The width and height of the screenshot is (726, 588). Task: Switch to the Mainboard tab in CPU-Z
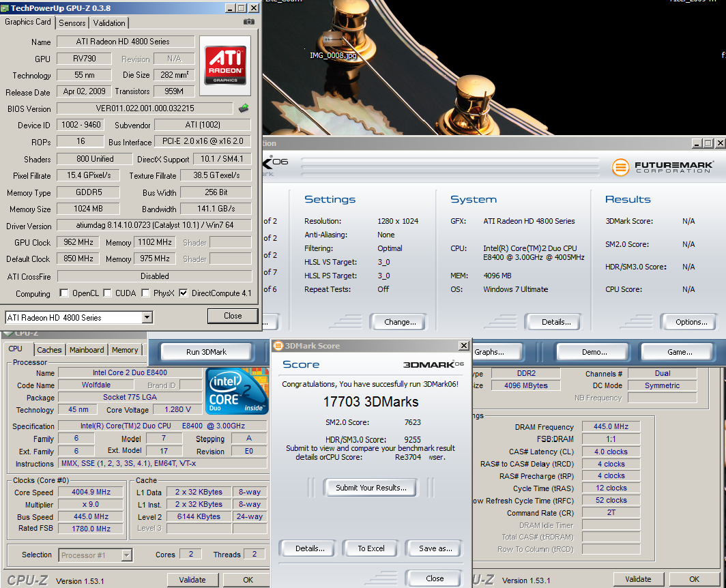pyautogui.click(x=87, y=350)
